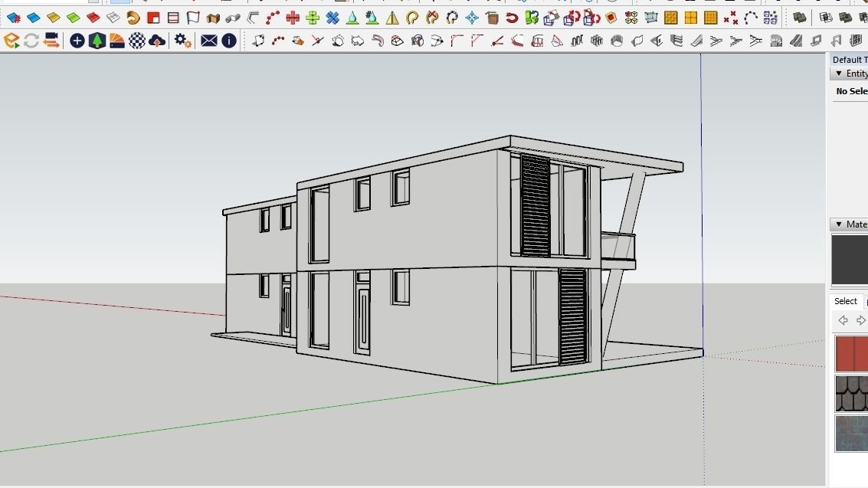The width and height of the screenshot is (868, 488).
Task: Click the water drops icon with hash symbol
Action: 372,18
